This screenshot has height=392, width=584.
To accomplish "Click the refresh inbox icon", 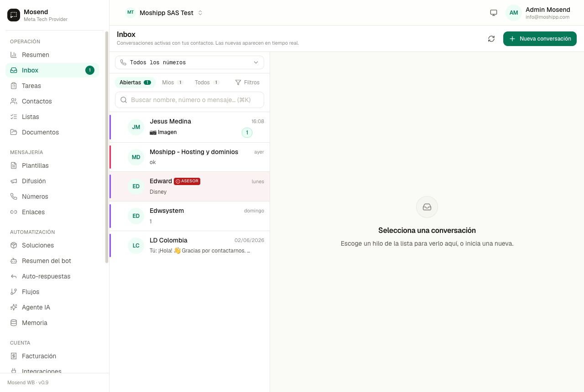I will (x=491, y=39).
